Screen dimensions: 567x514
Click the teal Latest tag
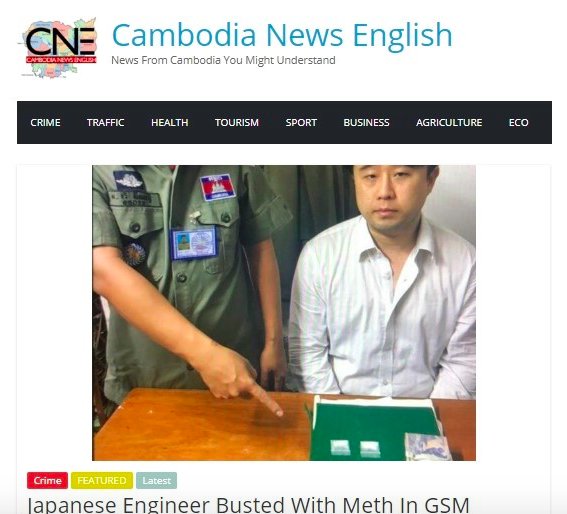157,480
